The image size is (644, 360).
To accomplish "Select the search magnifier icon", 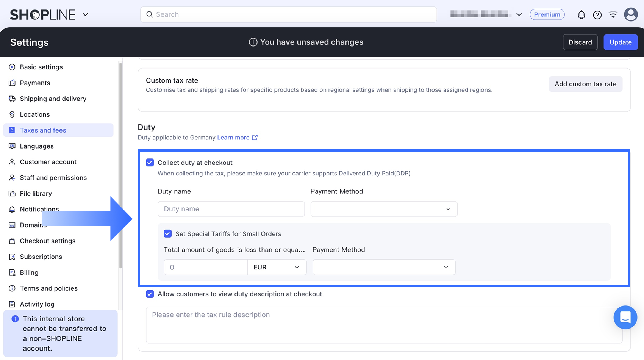I will (x=150, y=14).
